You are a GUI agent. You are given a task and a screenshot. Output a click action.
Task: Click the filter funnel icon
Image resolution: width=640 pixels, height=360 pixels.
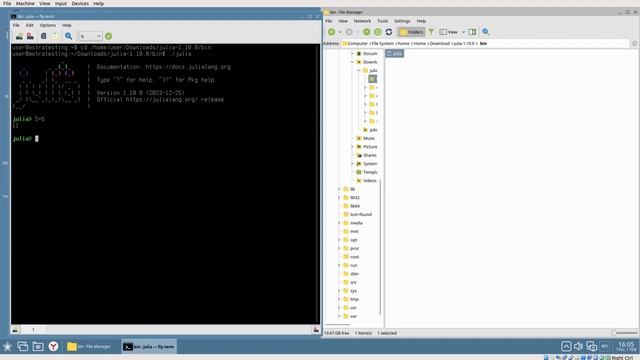coord(431,32)
